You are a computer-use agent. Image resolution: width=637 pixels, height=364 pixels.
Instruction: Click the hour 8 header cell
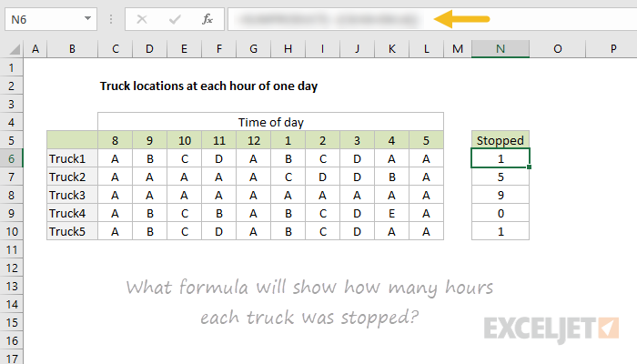[x=116, y=140]
